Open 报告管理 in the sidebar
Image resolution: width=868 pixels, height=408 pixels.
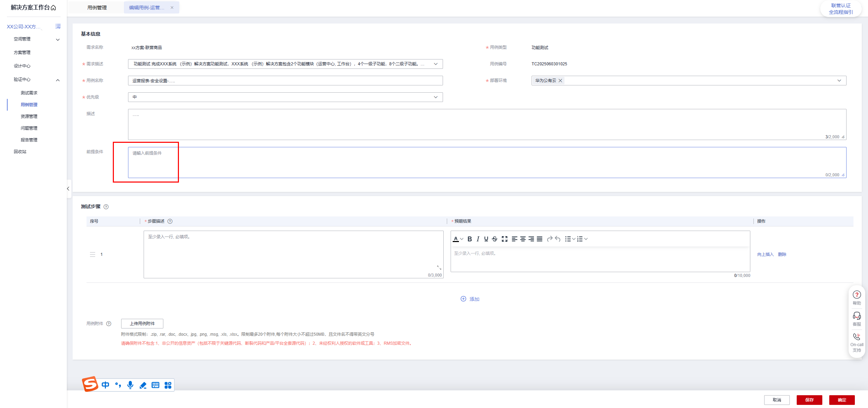pyautogui.click(x=29, y=140)
